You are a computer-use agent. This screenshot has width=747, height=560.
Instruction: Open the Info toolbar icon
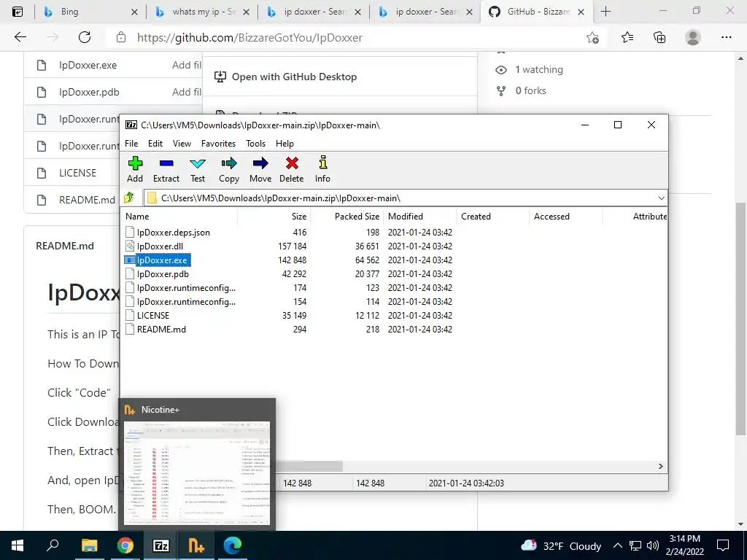click(x=322, y=169)
